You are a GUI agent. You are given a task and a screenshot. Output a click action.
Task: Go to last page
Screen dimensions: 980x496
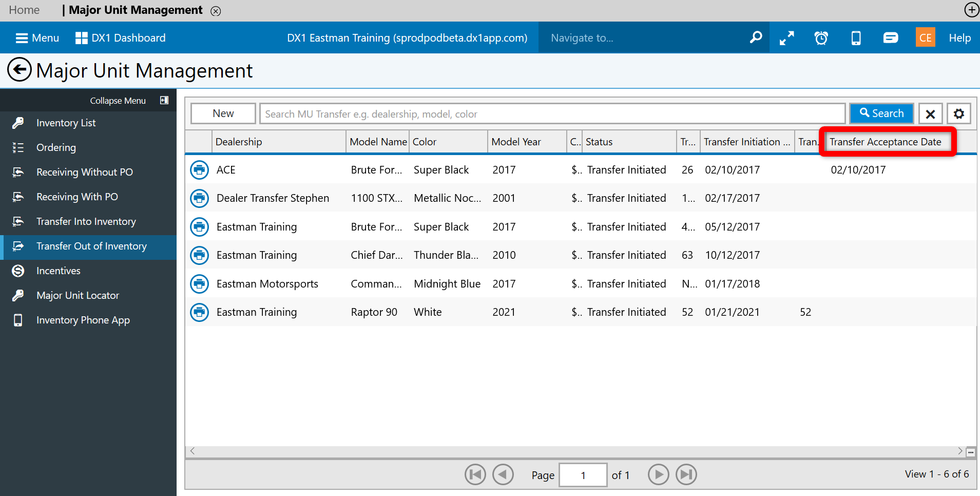point(686,474)
